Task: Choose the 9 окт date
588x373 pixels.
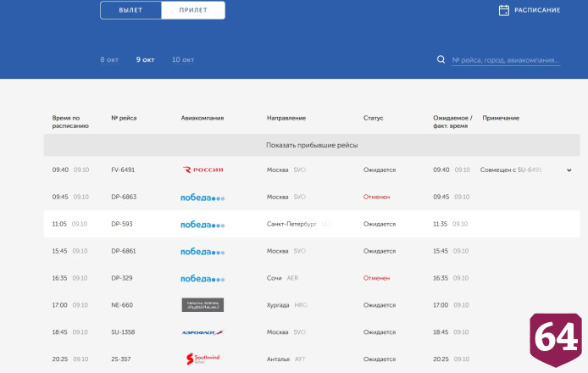Action: coord(145,59)
